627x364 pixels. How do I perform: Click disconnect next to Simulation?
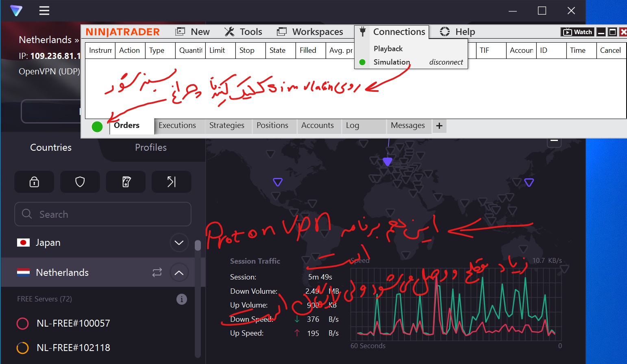click(446, 62)
